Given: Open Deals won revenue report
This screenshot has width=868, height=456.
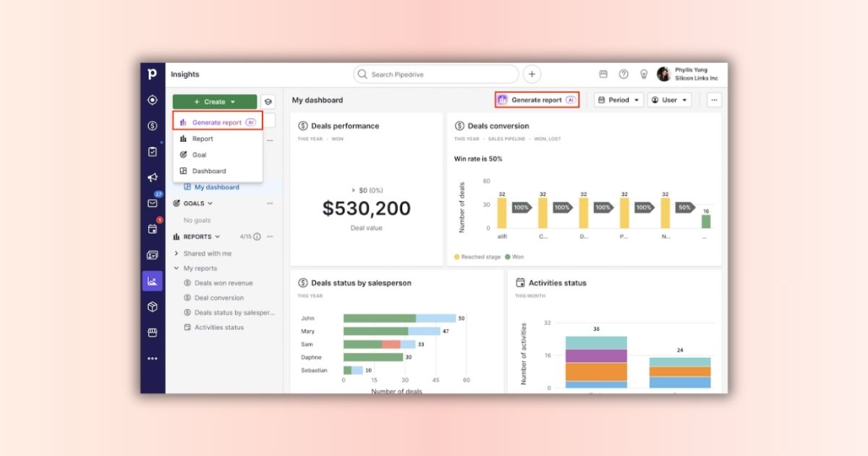Looking at the screenshot, I should coord(224,283).
